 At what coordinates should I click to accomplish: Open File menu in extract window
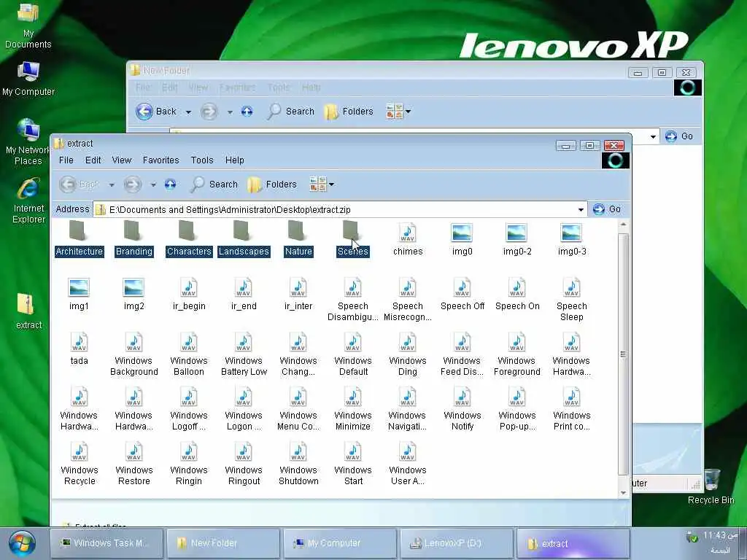pyautogui.click(x=66, y=160)
